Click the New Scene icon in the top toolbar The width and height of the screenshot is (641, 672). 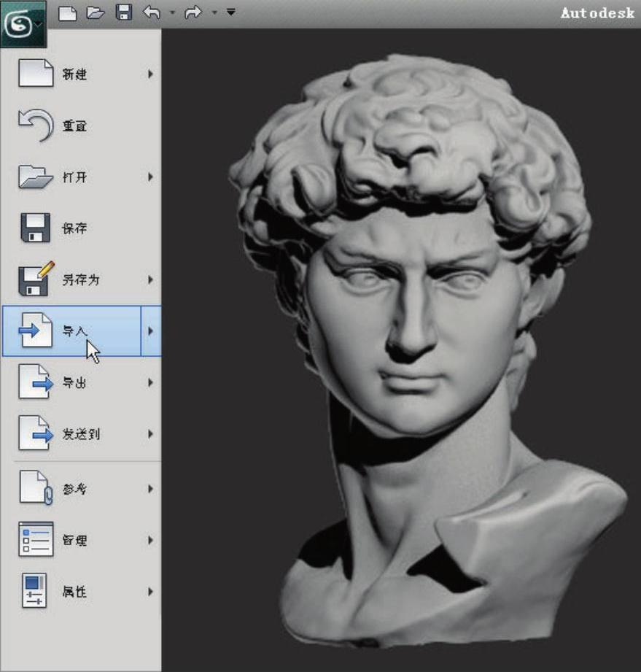pyautogui.click(x=67, y=12)
